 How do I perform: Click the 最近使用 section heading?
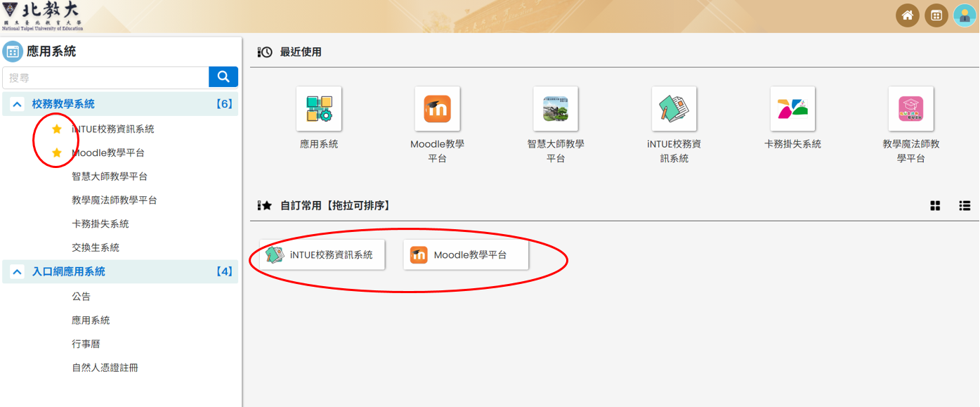pyautogui.click(x=301, y=52)
